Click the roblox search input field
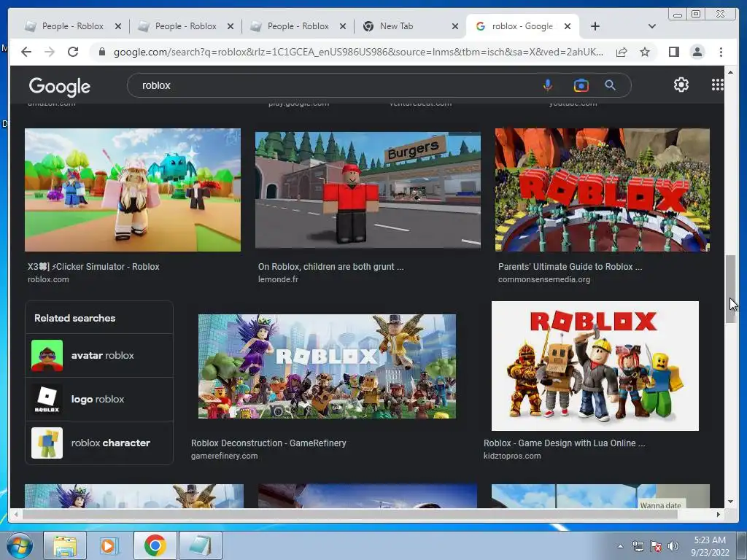Viewport: 747px width, 560px height. [333, 85]
